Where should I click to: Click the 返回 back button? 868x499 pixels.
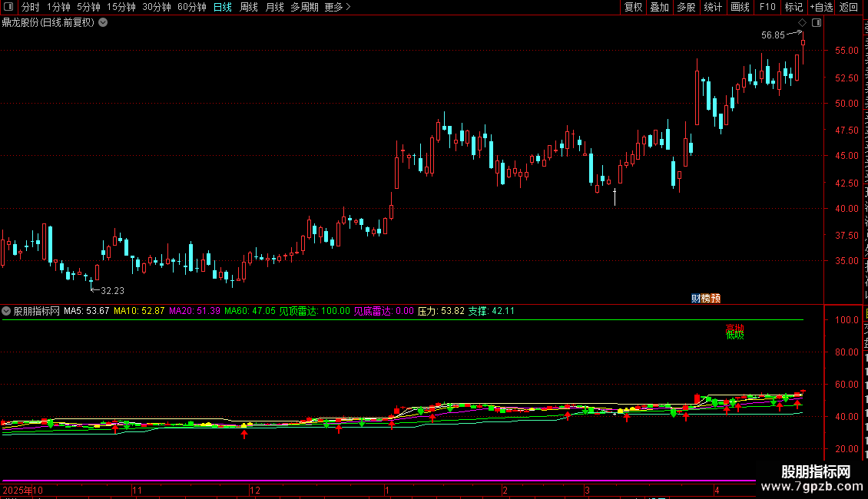(849, 7)
